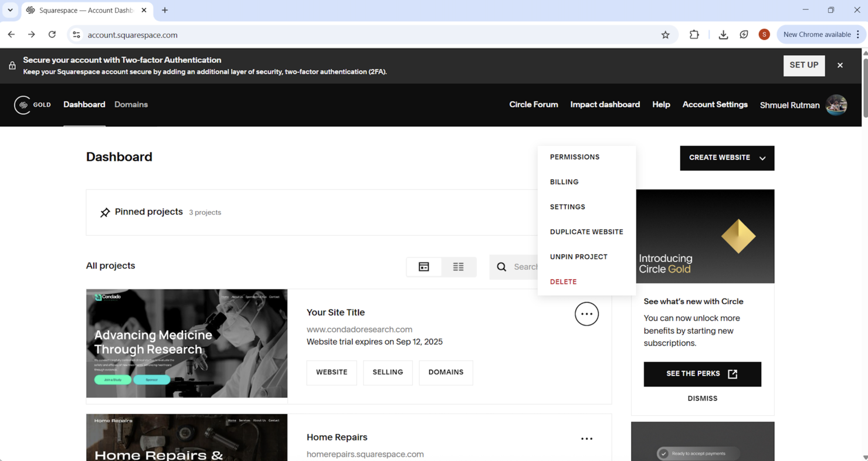This screenshot has height=461, width=868.
Task: Choose Duplicate Website in the menu
Action: click(586, 232)
